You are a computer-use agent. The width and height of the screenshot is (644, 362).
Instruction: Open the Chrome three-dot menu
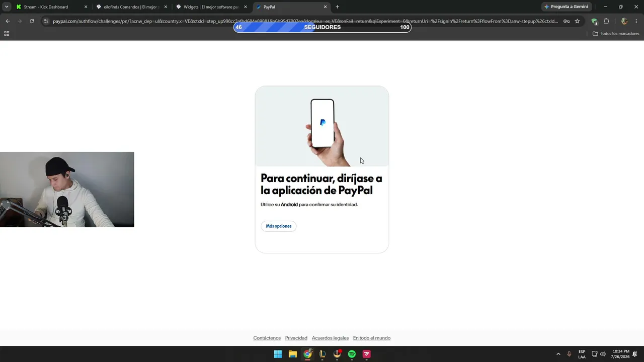[x=636, y=21]
